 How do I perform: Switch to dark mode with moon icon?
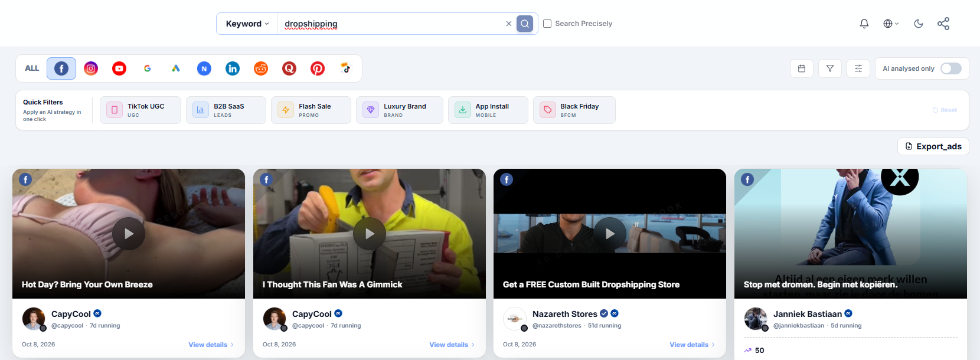[x=919, y=24]
